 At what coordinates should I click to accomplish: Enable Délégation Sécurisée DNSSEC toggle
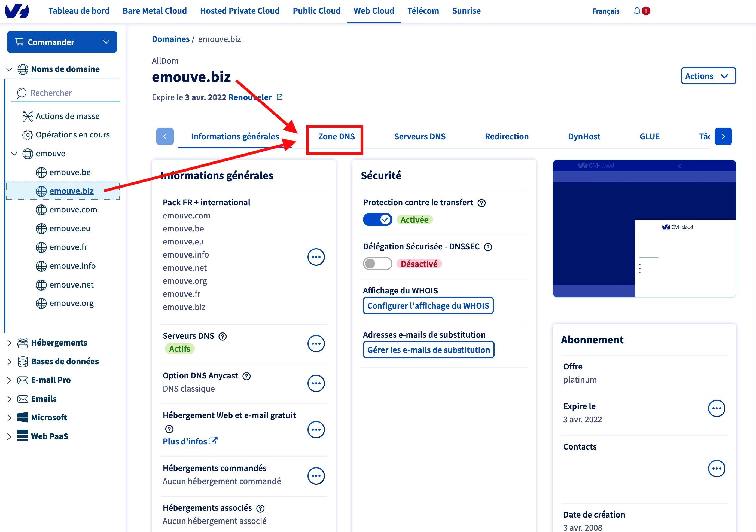pos(377,264)
